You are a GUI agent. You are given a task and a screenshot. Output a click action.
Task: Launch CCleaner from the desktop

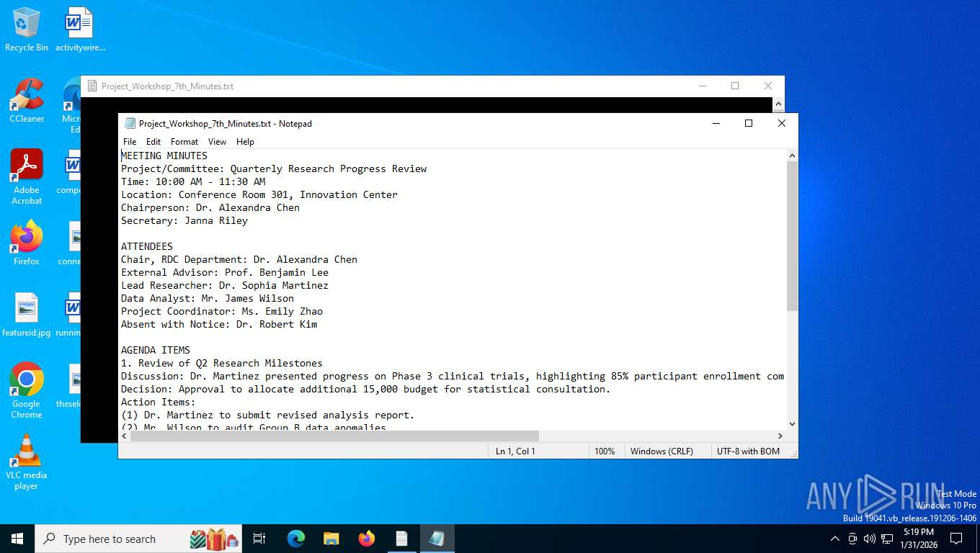coord(27,101)
